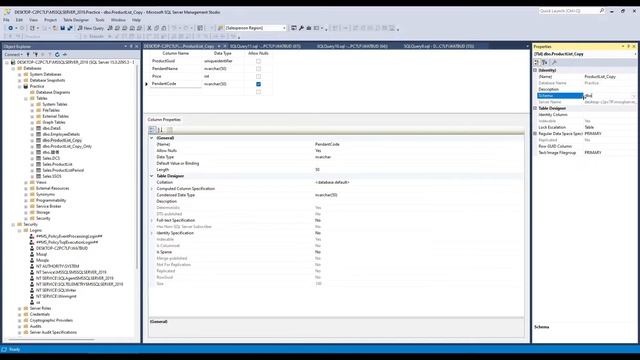Viewport: 640px width, 360px height.
Task: Open the Edit menu
Action: click(x=19, y=20)
